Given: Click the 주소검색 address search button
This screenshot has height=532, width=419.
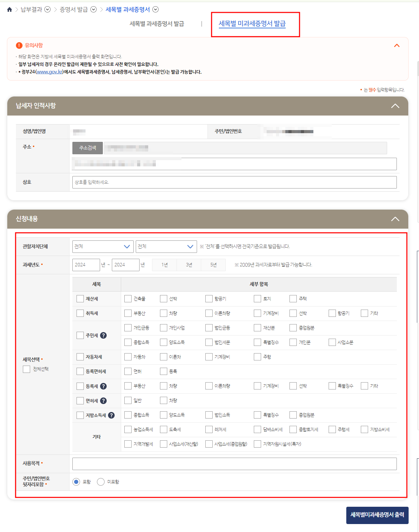Looking at the screenshot, I should click(x=87, y=148).
